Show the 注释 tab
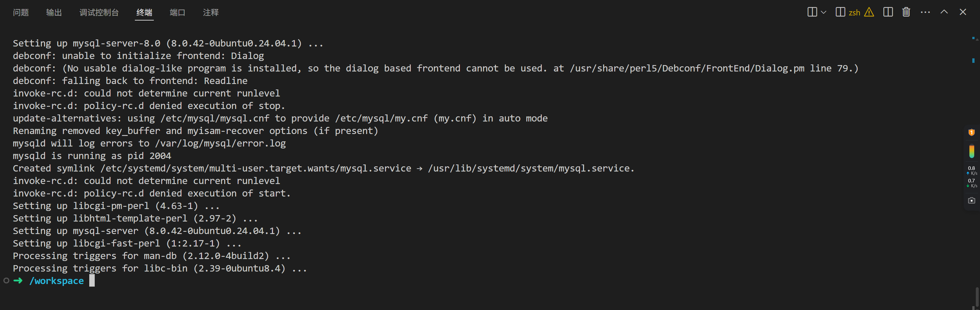The image size is (980, 310). 211,13
